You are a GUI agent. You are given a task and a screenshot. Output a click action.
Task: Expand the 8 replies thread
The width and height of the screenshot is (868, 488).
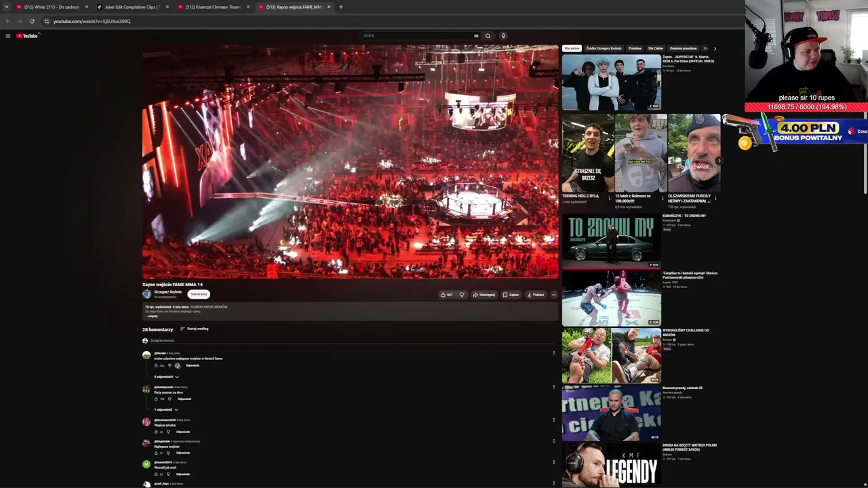tap(166, 377)
